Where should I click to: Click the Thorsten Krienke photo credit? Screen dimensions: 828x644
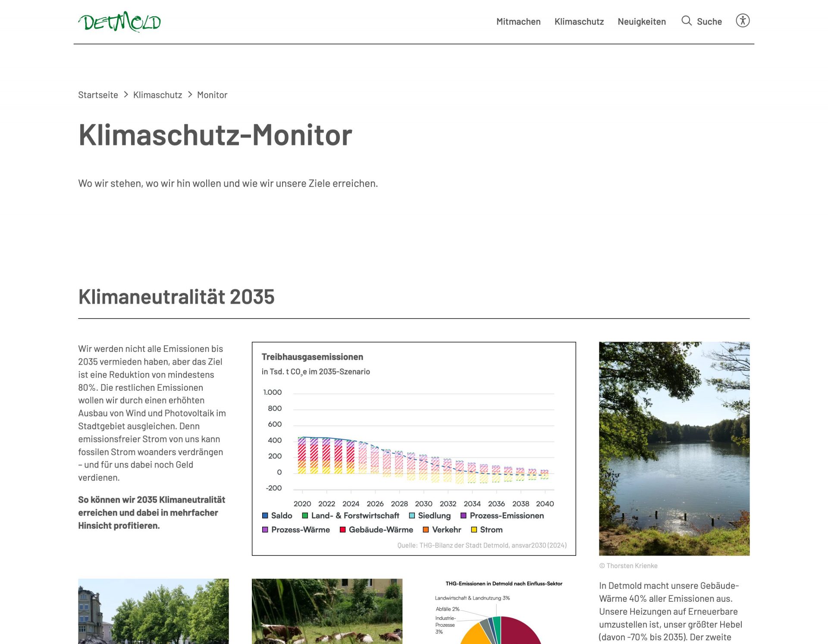coord(628,566)
